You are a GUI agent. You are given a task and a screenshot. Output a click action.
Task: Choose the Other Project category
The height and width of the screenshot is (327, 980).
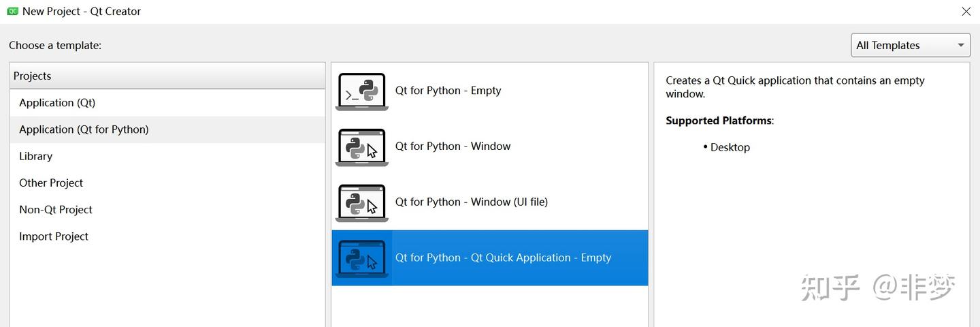click(167, 183)
